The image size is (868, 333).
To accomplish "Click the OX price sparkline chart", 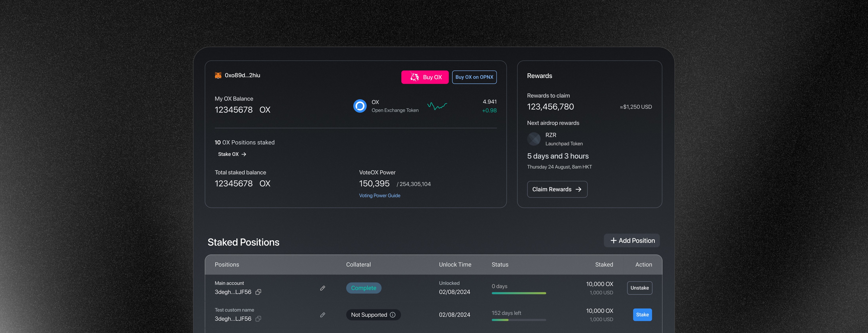I will [x=437, y=106].
